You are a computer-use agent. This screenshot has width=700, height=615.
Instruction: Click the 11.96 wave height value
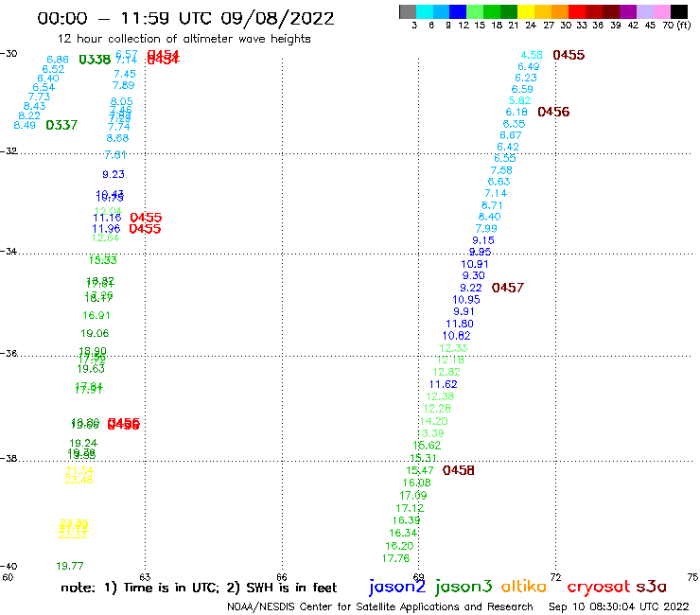coord(106,229)
